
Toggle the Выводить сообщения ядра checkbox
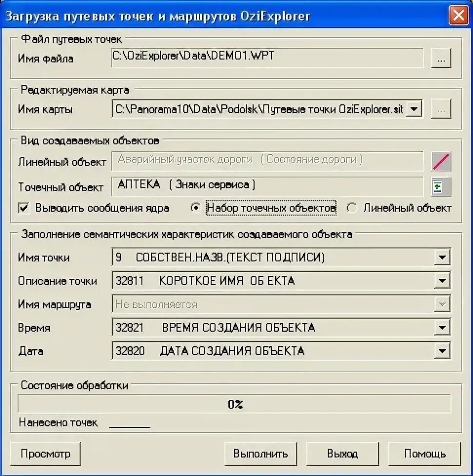coord(24,208)
